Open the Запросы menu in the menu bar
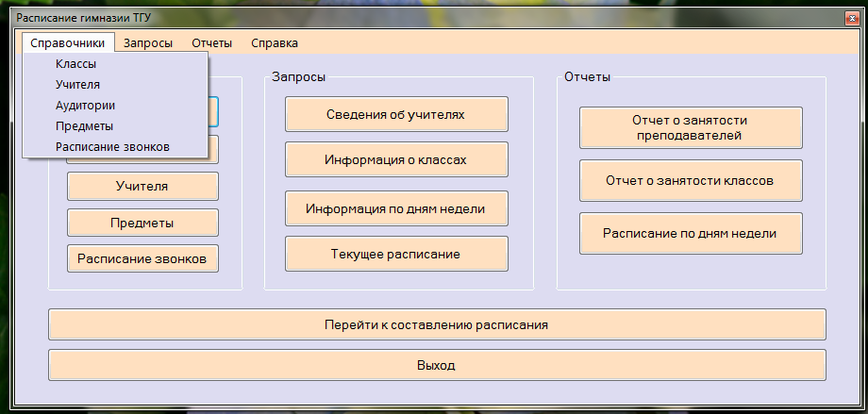The height and width of the screenshot is (414, 868). coord(148,43)
